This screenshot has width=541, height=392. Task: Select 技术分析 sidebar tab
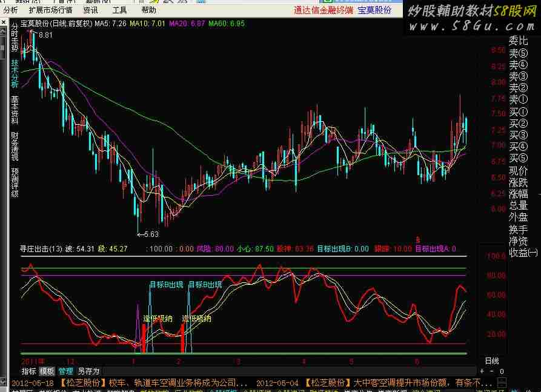point(14,74)
